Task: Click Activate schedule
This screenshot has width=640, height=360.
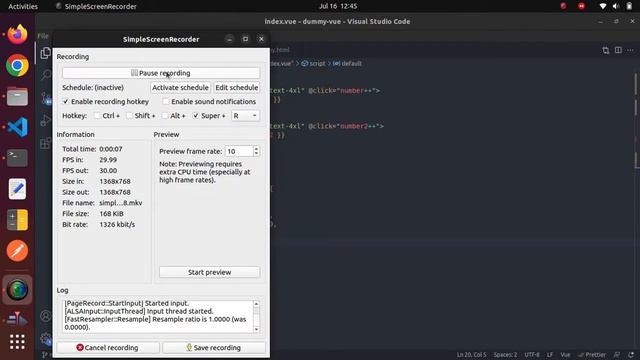Action: click(x=180, y=88)
